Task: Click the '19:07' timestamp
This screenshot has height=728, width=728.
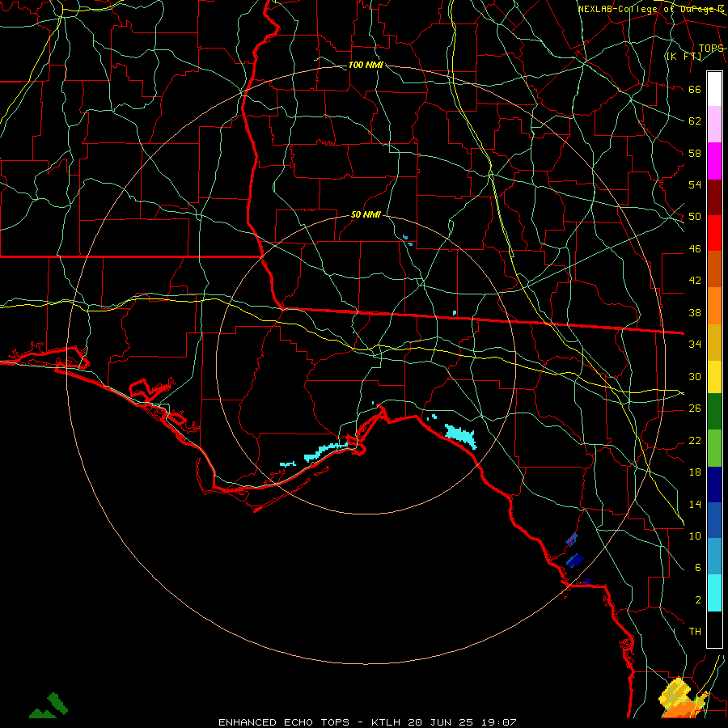Action: coord(499,722)
